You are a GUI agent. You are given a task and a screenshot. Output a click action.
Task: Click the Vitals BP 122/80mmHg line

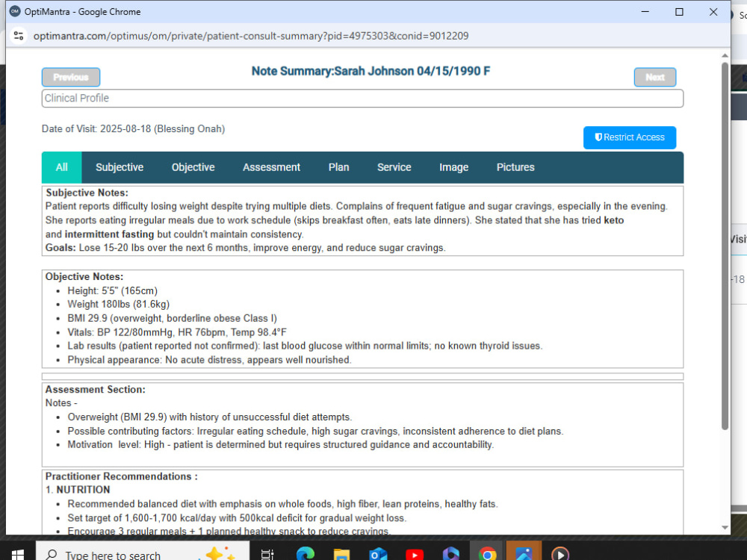coord(177,332)
